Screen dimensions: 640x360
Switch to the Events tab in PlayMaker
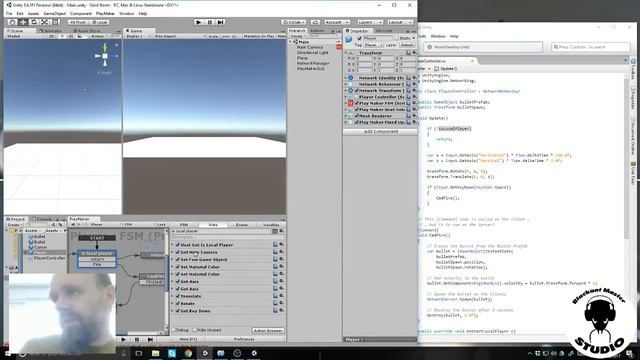pyautogui.click(x=242, y=225)
